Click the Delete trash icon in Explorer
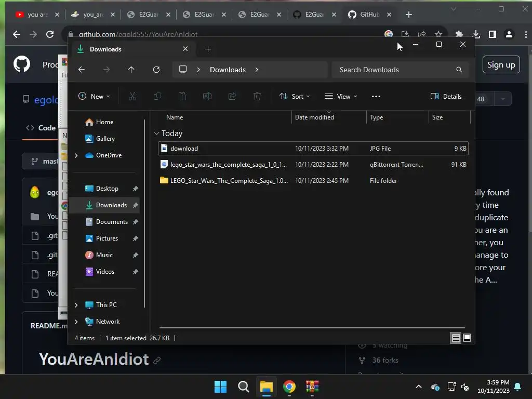 point(257,96)
